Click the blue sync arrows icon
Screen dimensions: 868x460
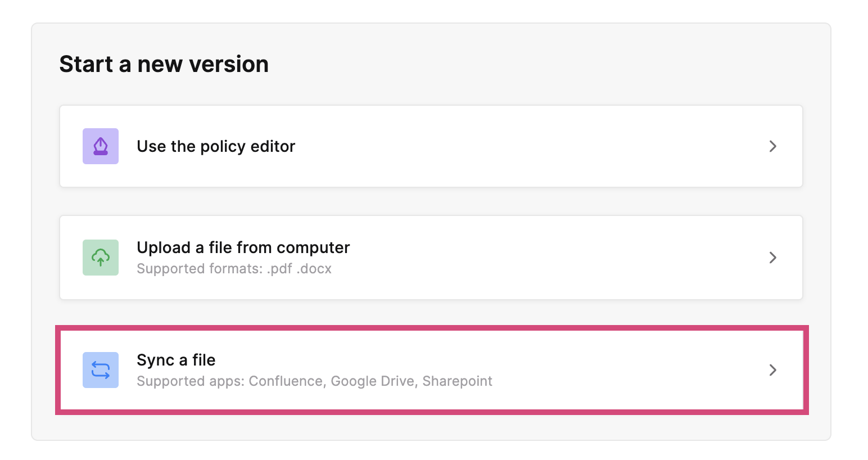click(101, 370)
